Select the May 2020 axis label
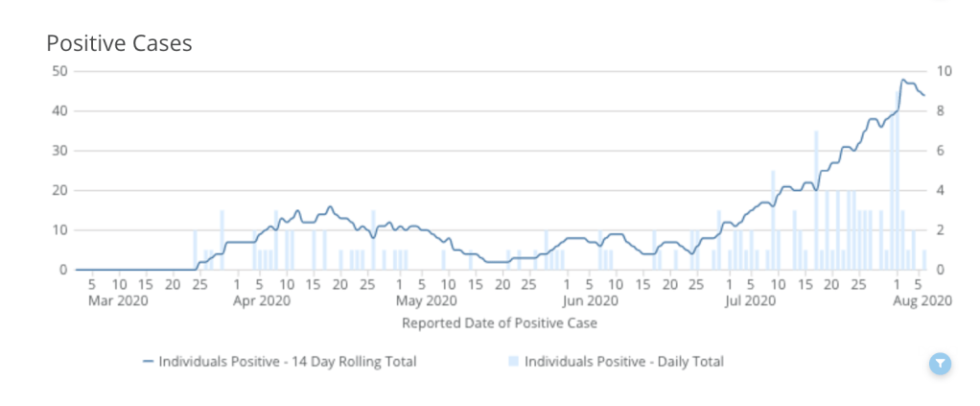Screen dimensions: 980x406 coord(409,300)
